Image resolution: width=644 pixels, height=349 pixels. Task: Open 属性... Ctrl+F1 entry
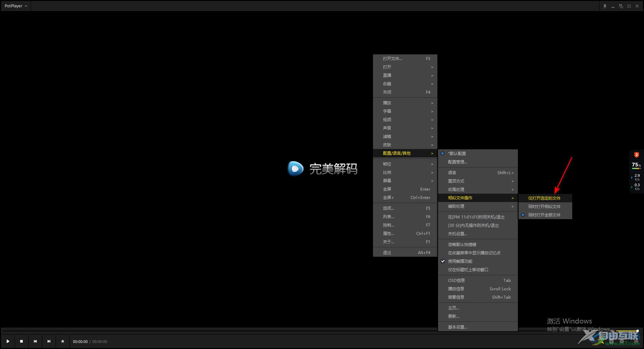(405, 233)
